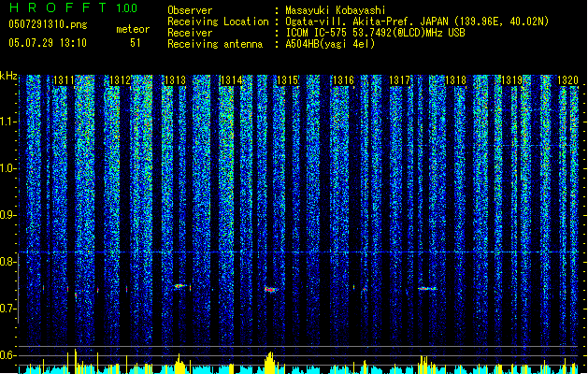This screenshot has height=374, width=588.
Task: Click the 'Receiving antenna' field label
Action: (215, 44)
